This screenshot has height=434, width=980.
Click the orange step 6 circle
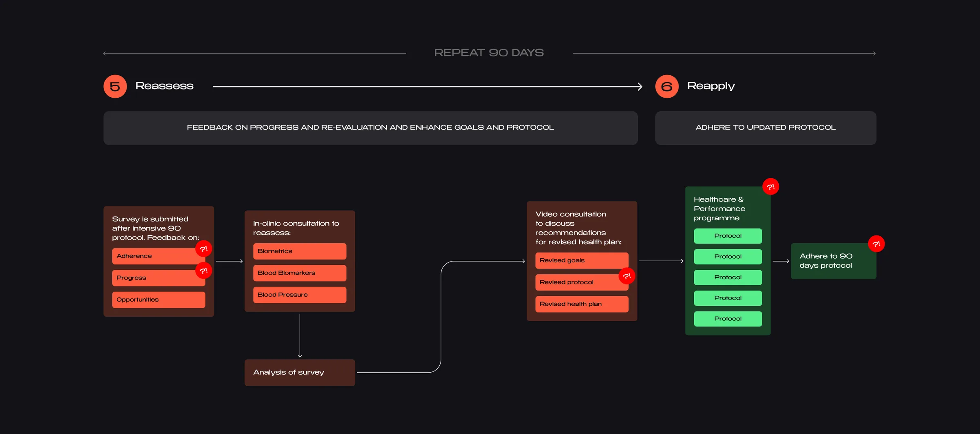[667, 86]
